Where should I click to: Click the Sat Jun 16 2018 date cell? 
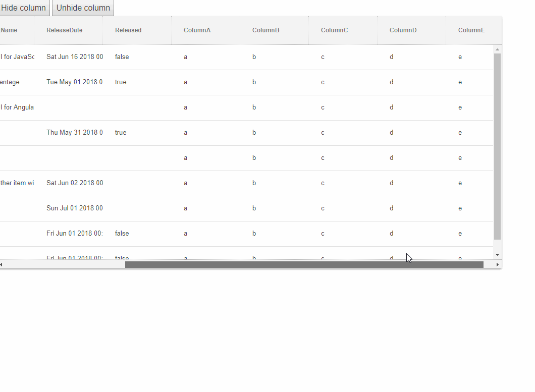[x=75, y=57]
